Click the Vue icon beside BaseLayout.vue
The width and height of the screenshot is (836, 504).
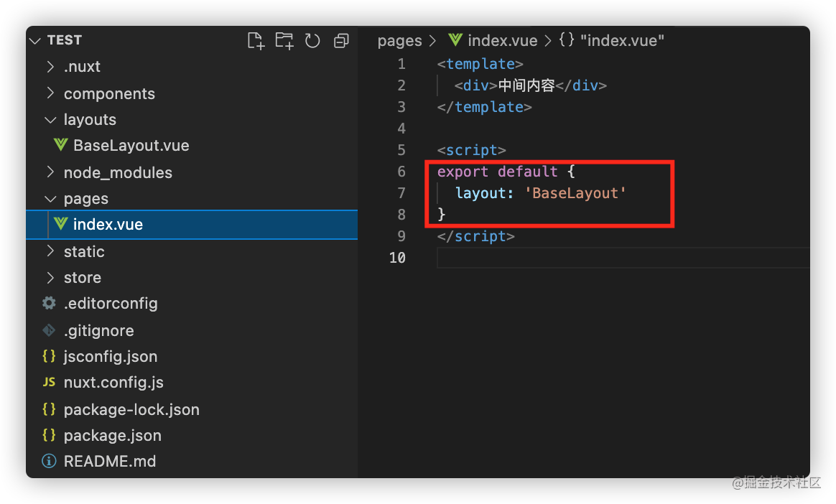61,145
